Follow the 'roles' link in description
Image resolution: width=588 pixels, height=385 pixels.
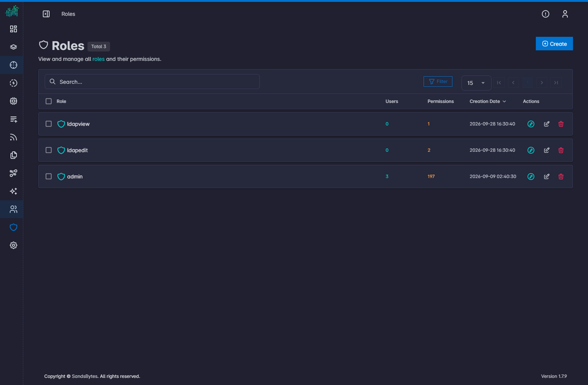coord(98,59)
